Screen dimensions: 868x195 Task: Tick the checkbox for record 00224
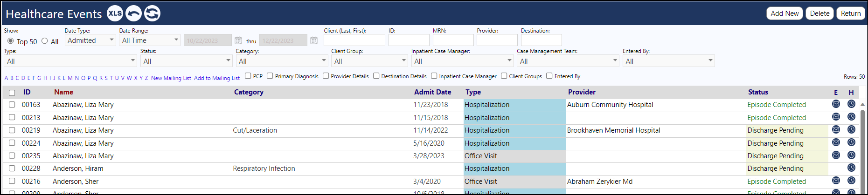12,143
